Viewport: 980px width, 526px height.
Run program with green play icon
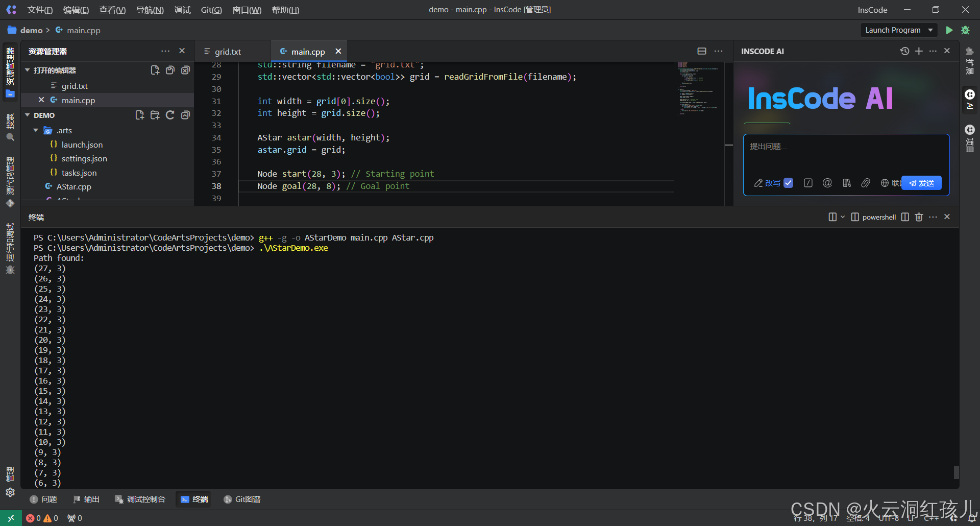[949, 30]
